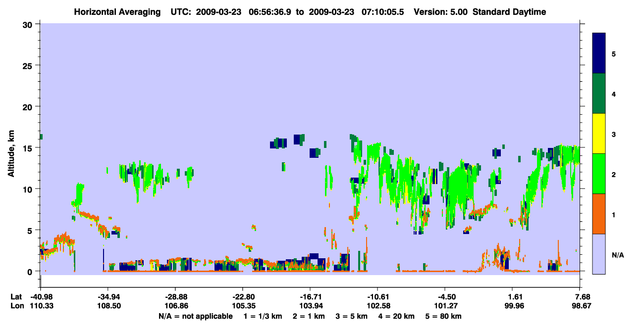Click longitude value 106.86
This screenshot has height=330, width=644.
[175, 306]
